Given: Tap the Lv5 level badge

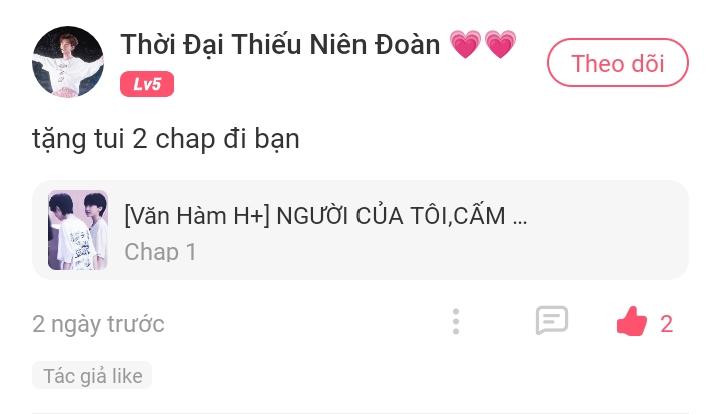Looking at the screenshot, I should 147,84.
